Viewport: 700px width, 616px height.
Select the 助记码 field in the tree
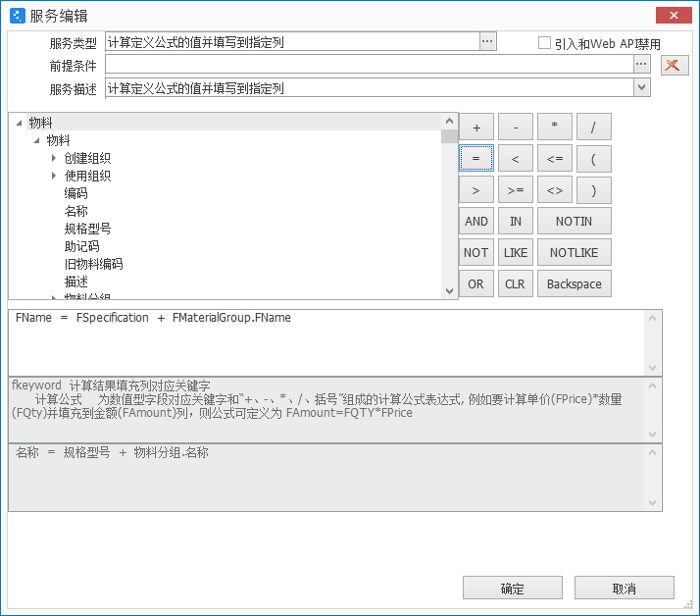coord(81,246)
